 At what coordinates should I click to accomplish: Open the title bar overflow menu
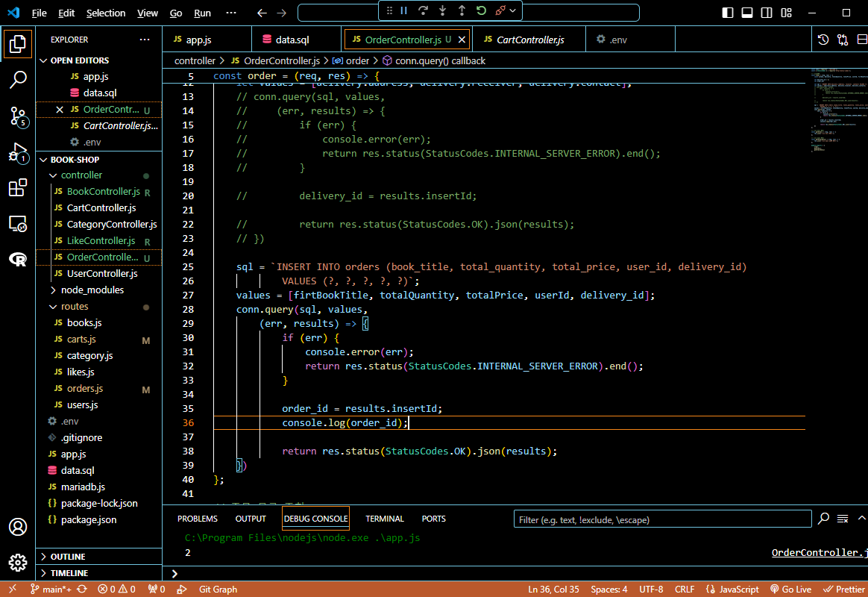click(231, 13)
